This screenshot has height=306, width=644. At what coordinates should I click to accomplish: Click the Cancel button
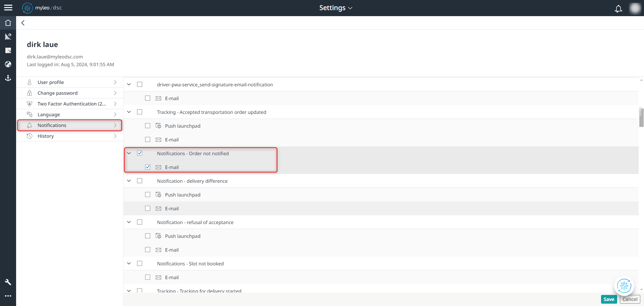pyautogui.click(x=630, y=299)
